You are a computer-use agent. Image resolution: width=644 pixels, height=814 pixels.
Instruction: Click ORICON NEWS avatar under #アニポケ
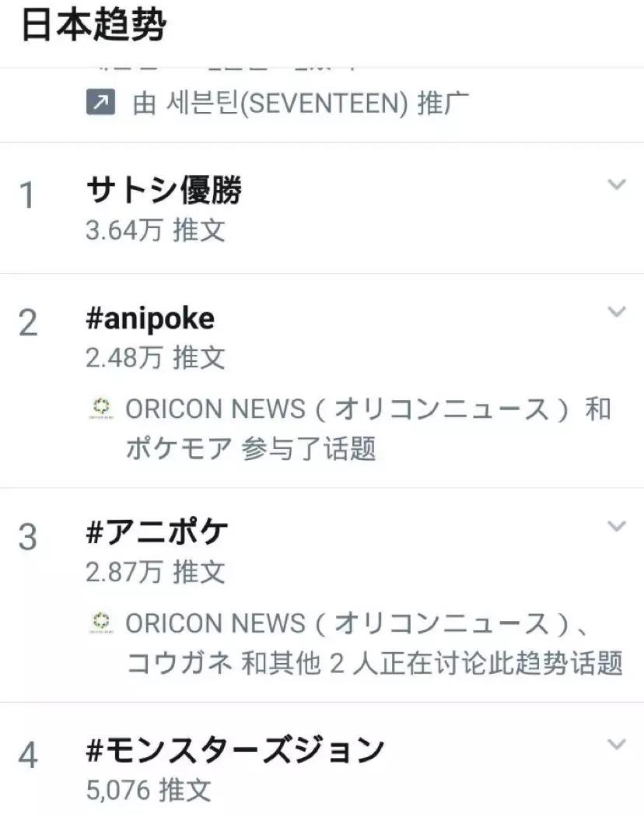click(99, 622)
